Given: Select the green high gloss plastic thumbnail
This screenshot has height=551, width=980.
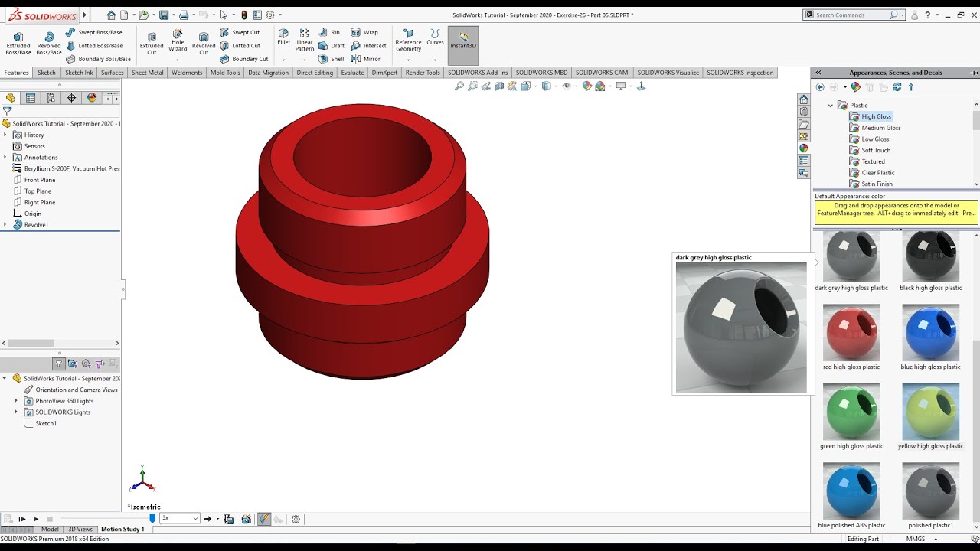Looking at the screenshot, I should pos(851,412).
